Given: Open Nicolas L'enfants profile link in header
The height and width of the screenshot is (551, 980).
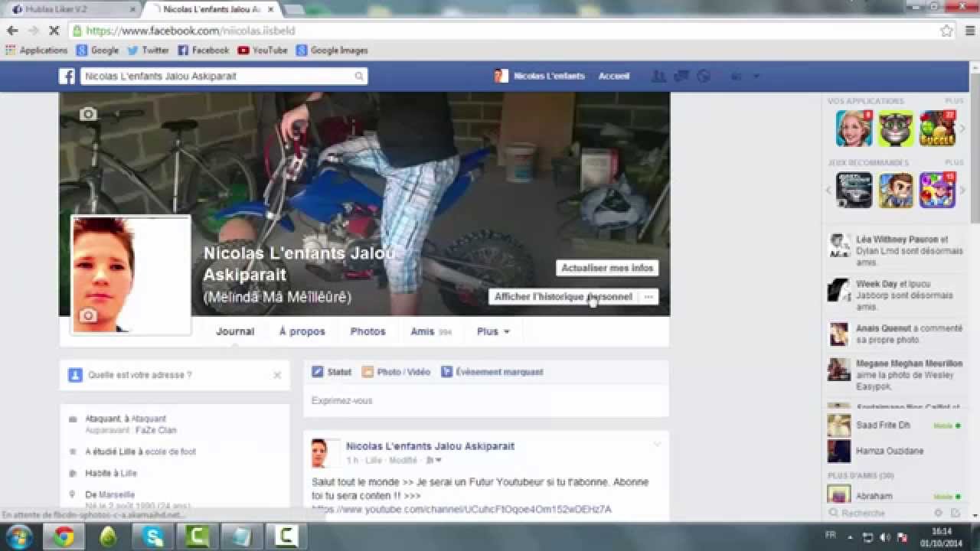Looking at the screenshot, I should coord(540,76).
